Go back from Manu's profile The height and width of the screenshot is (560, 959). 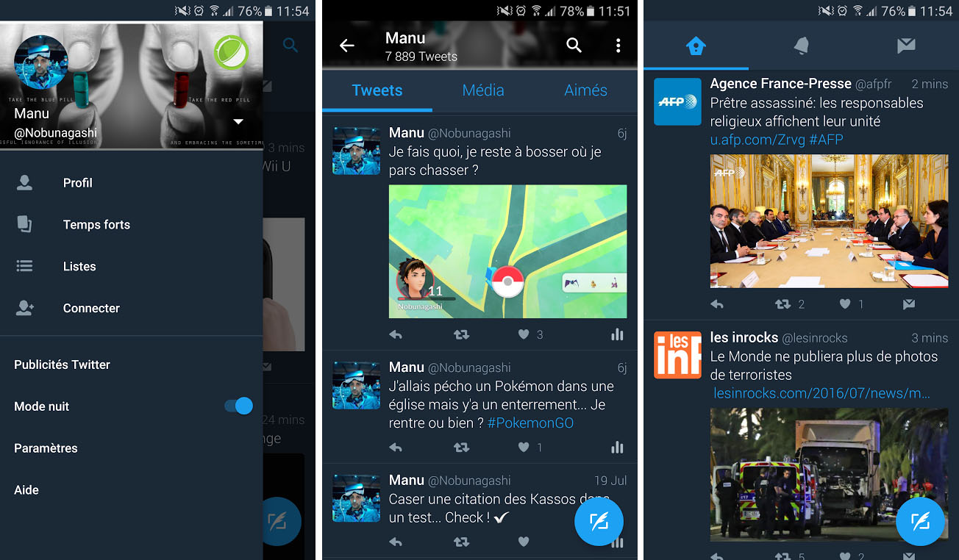coord(346,46)
